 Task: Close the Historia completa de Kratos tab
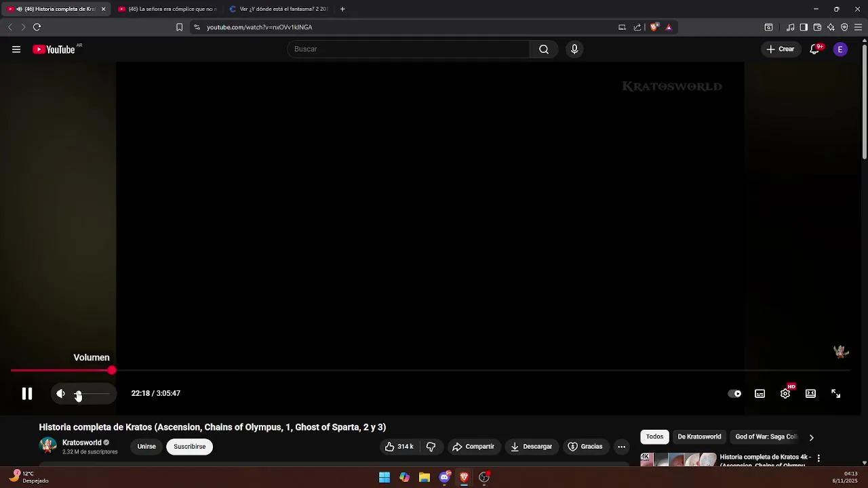click(x=103, y=9)
